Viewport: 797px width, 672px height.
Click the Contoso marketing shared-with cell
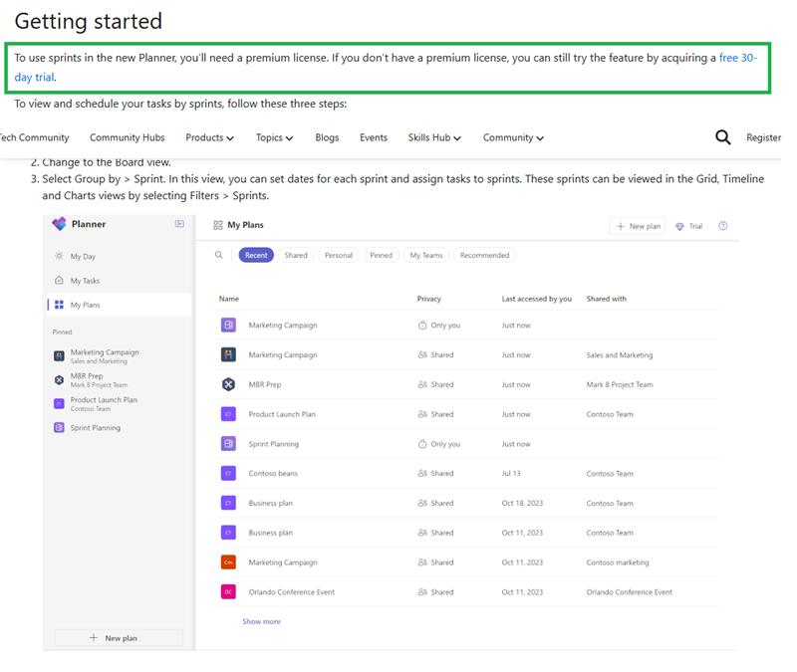click(618, 562)
